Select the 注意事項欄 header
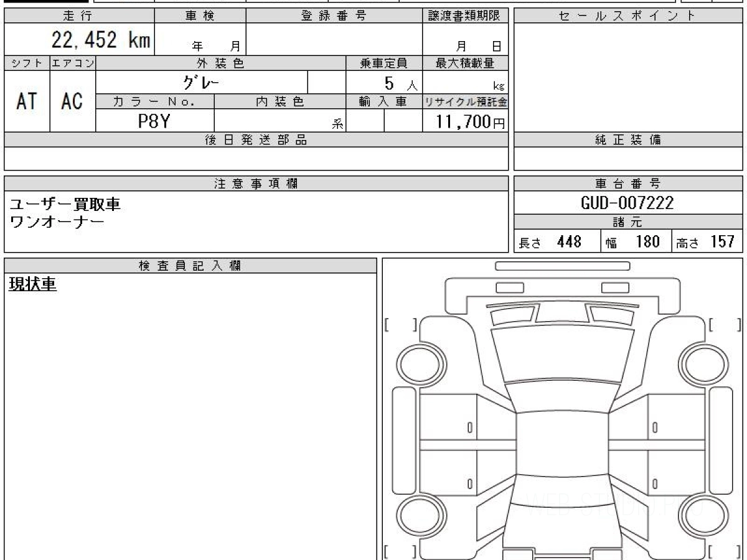 256,184
